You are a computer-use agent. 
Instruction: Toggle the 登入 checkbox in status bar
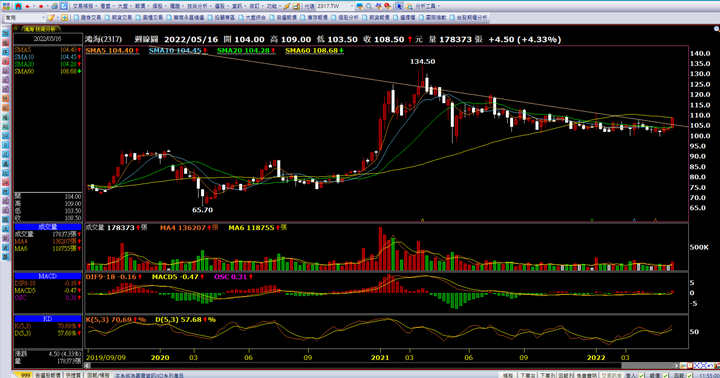click(x=641, y=375)
